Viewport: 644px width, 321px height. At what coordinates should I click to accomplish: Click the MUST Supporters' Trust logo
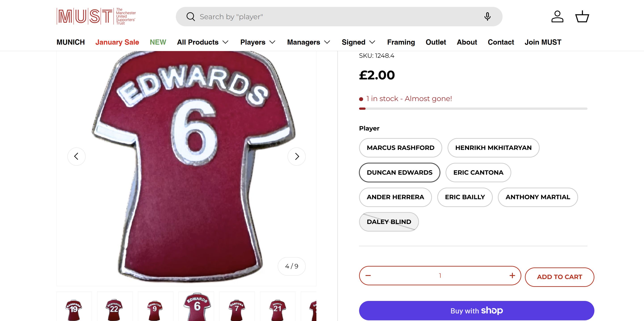pyautogui.click(x=96, y=17)
